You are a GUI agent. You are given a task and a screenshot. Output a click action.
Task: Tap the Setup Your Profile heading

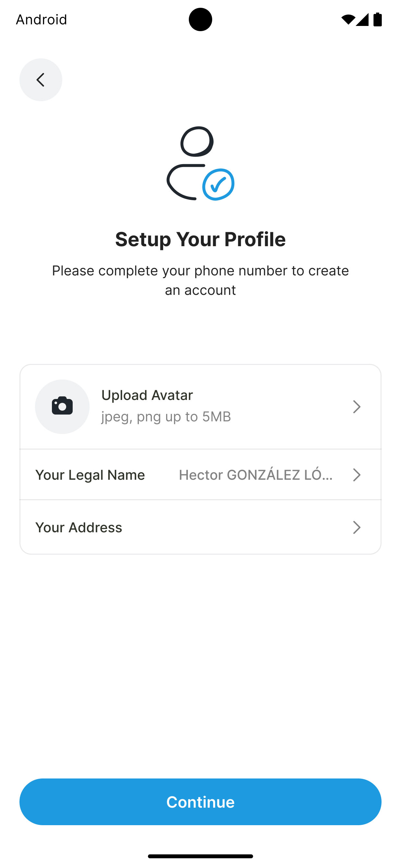click(x=200, y=239)
